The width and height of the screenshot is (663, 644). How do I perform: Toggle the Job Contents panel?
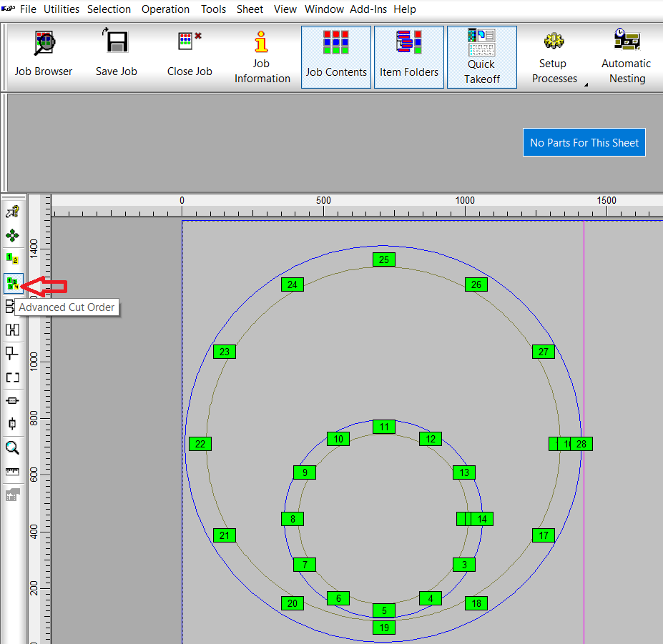[x=336, y=56]
